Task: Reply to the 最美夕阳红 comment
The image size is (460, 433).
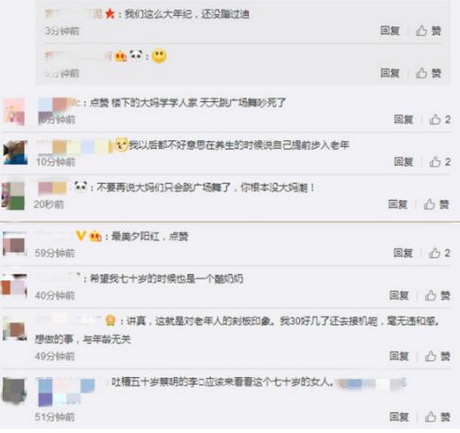Action: tap(403, 253)
